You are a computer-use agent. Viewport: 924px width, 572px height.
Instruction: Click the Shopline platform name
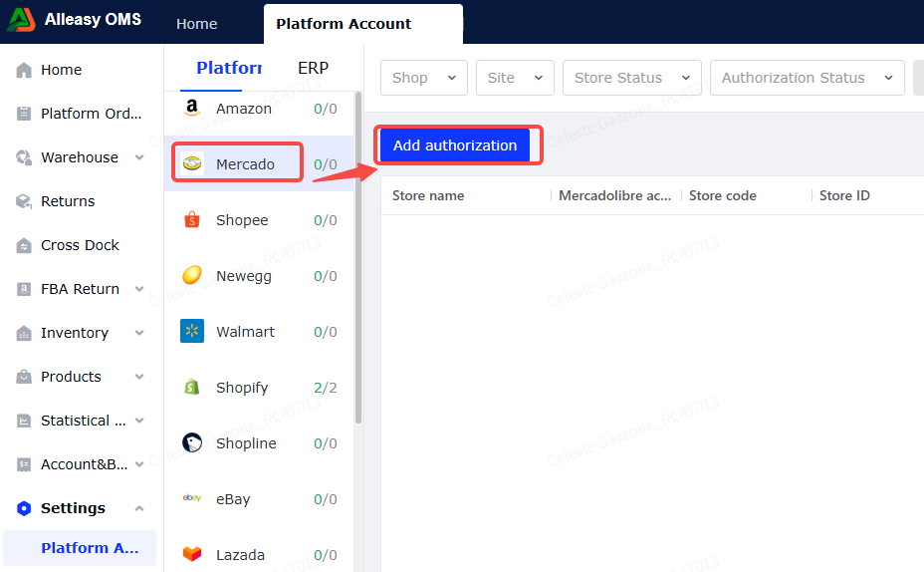246,443
